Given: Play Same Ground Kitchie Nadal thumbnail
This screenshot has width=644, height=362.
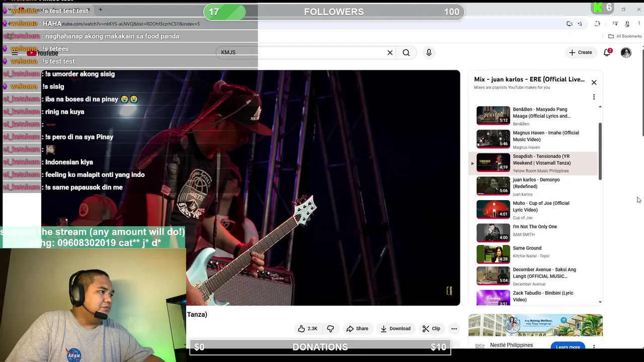Looking at the screenshot, I should (x=493, y=254).
